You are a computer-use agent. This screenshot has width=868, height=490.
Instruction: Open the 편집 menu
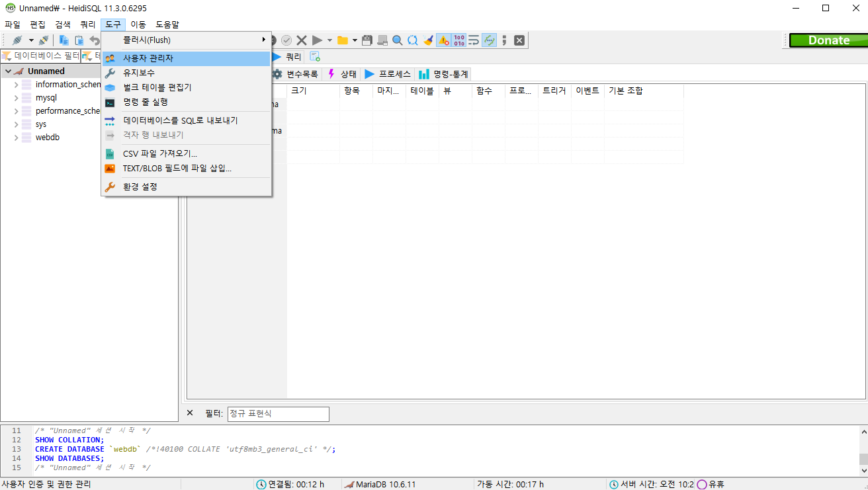click(x=38, y=24)
